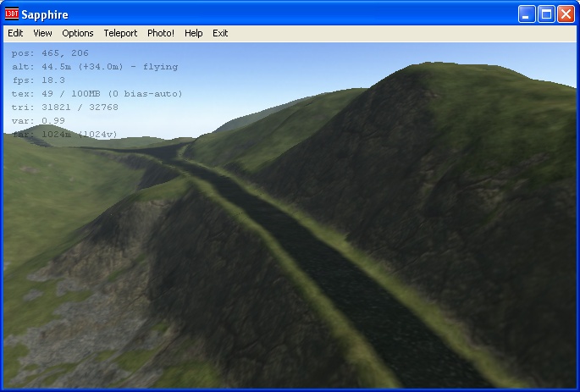
Task: Open the Edit menu
Action: coord(15,33)
